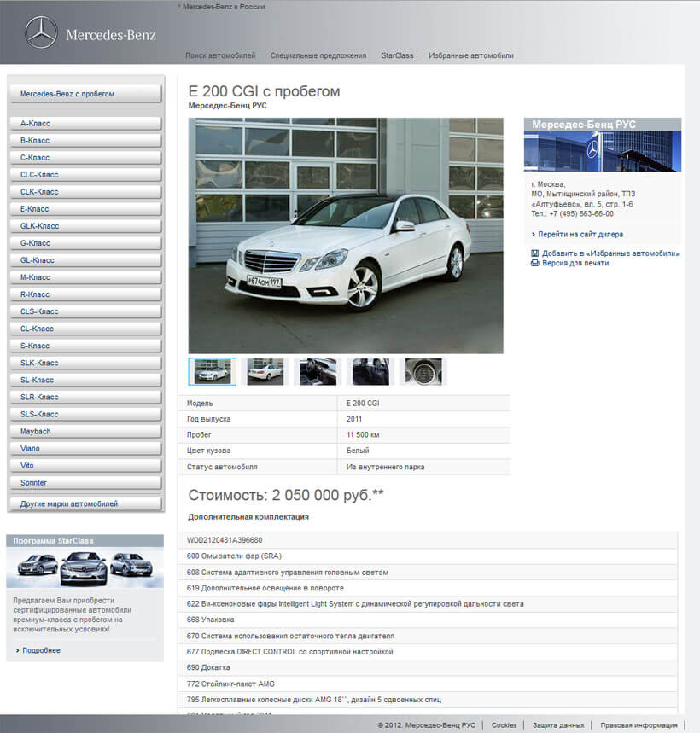Pick SLS-Класс in the sidebar
The image size is (700, 733).
click(x=85, y=414)
